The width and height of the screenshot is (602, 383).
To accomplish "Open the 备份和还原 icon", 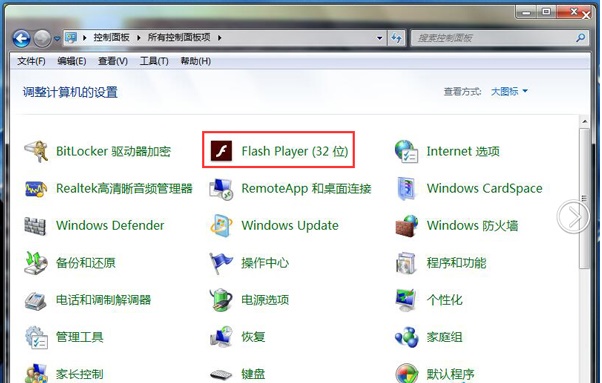I will point(36,263).
